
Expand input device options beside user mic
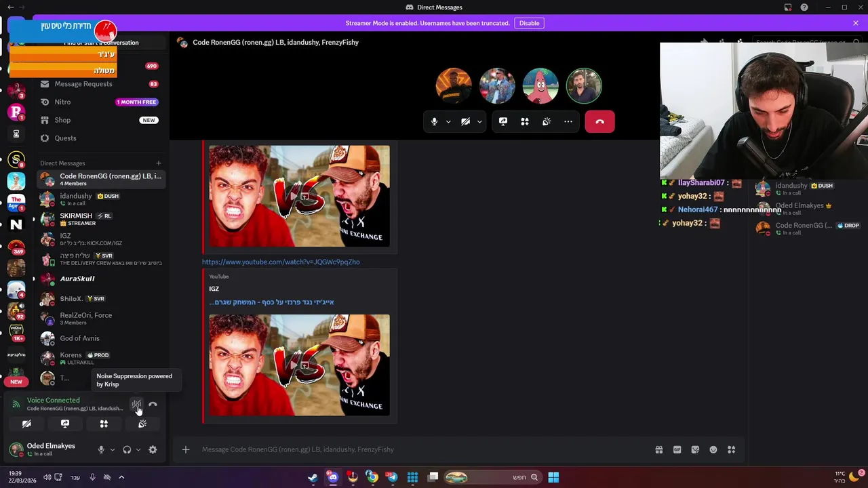tap(113, 449)
